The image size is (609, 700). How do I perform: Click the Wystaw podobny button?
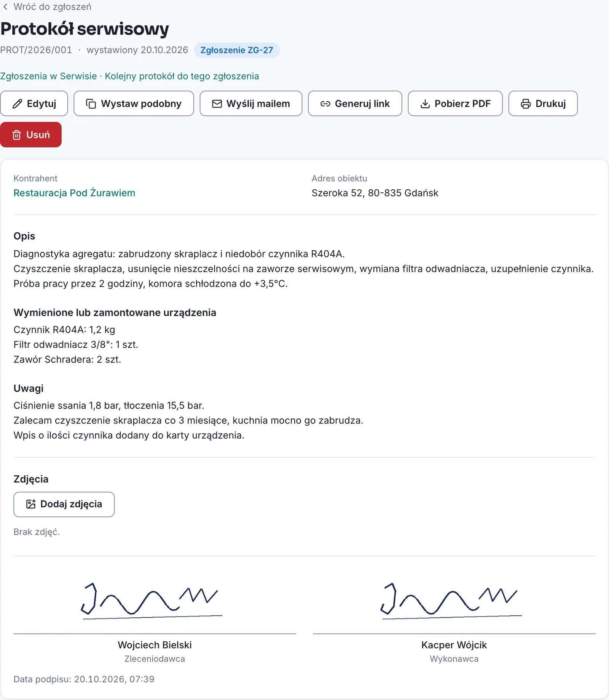click(134, 104)
